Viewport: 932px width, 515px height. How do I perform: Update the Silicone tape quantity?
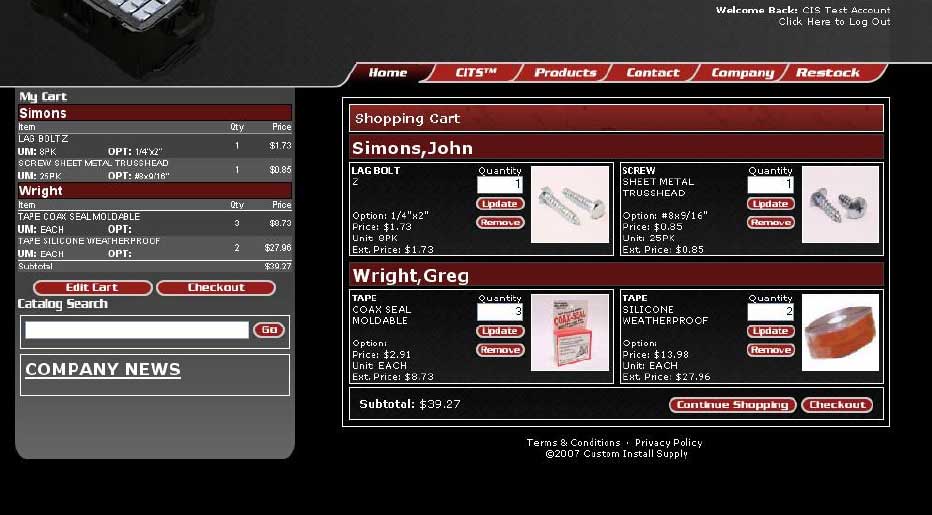tap(770, 331)
